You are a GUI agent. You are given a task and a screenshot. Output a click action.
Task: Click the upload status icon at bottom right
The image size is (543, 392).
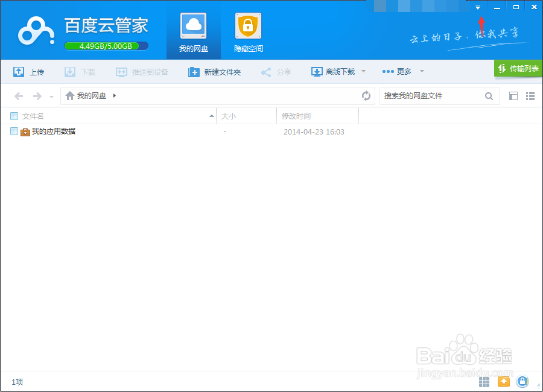pos(503,382)
